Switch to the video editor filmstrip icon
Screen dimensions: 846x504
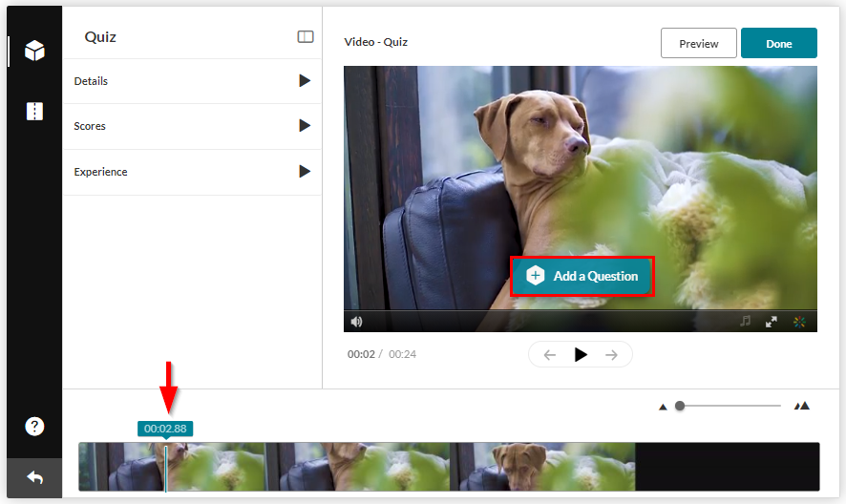34,112
